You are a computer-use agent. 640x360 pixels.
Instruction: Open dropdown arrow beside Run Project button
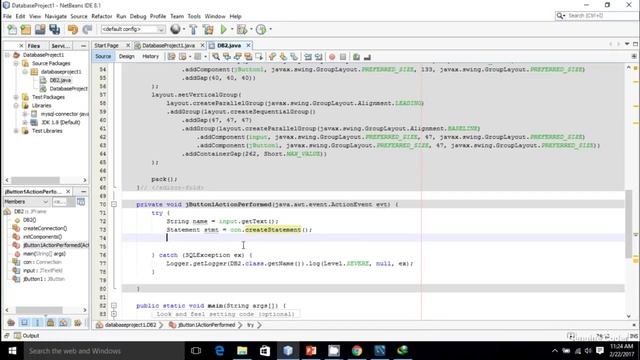(x=232, y=29)
